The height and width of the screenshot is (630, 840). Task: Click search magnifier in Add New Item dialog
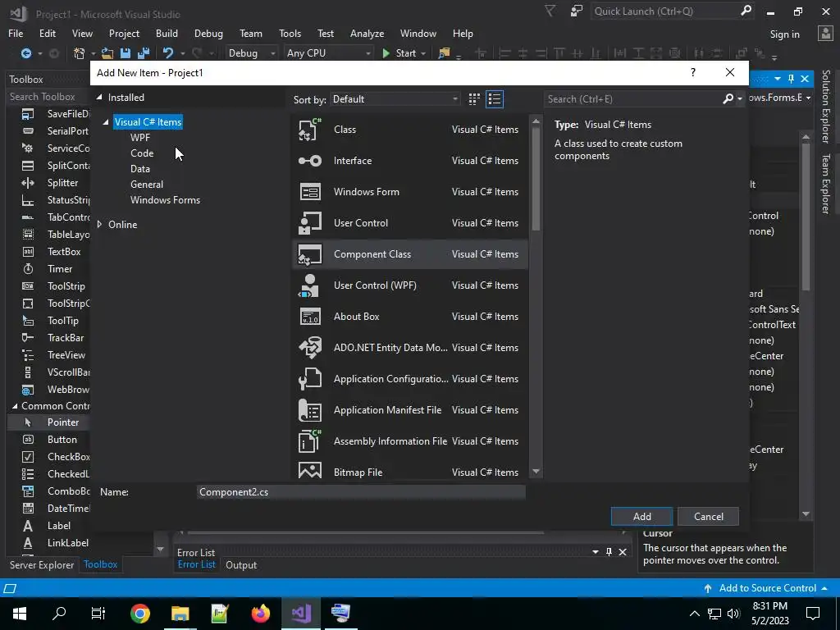(x=728, y=98)
